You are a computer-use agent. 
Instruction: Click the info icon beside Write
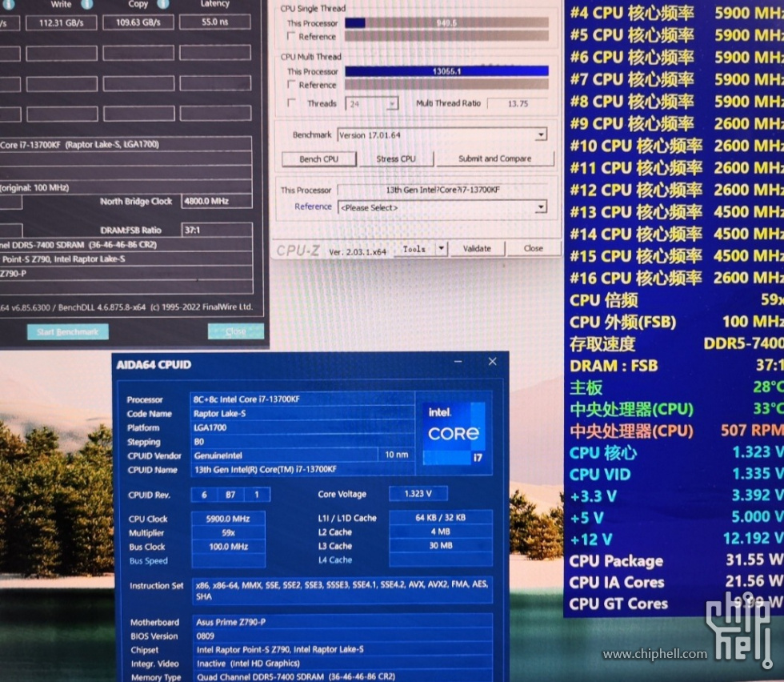click(x=87, y=4)
